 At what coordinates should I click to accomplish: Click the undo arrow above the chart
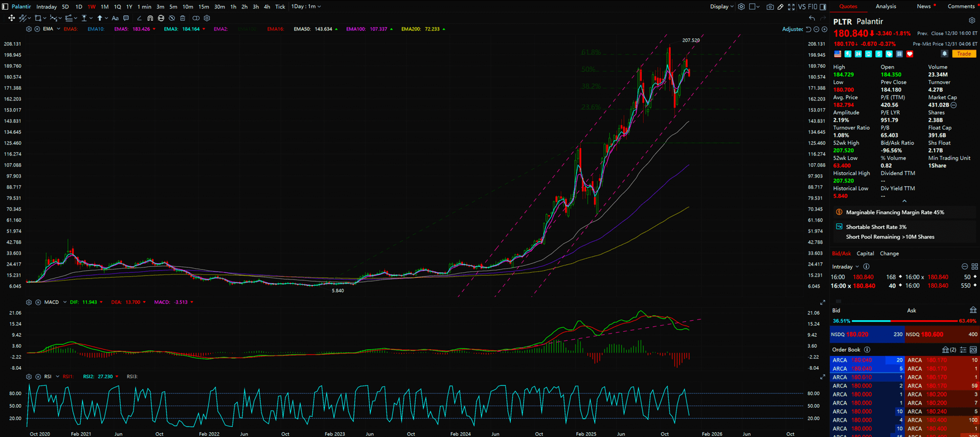[x=812, y=18]
